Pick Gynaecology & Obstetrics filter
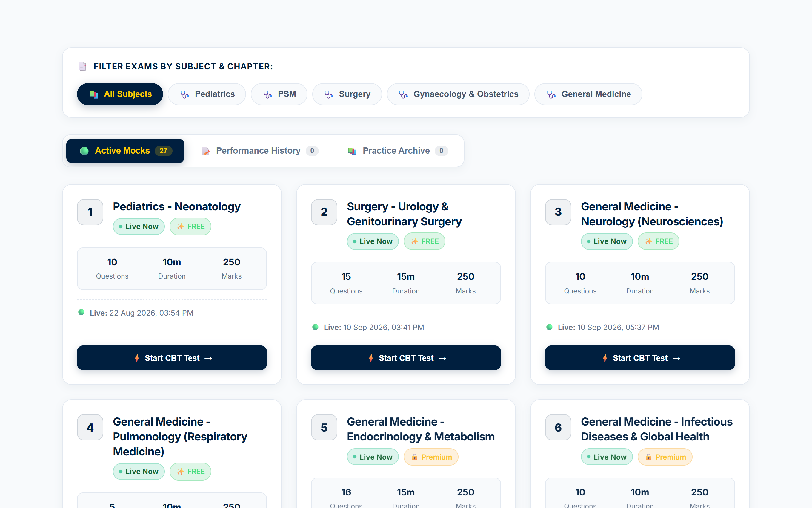 click(458, 94)
